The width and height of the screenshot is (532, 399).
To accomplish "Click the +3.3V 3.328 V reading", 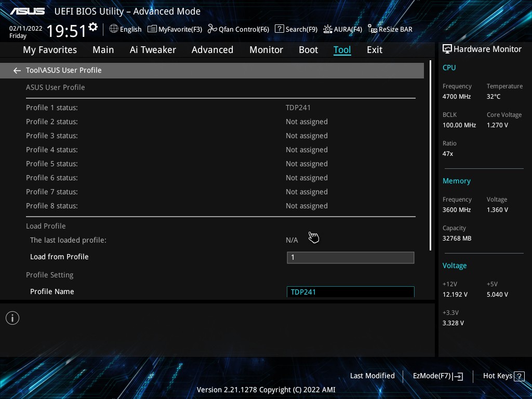I will [x=453, y=323].
